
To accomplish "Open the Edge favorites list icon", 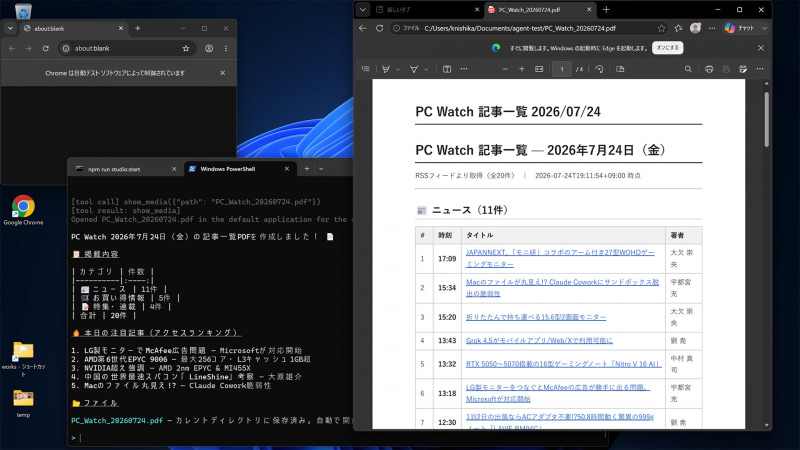I will coord(678,29).
